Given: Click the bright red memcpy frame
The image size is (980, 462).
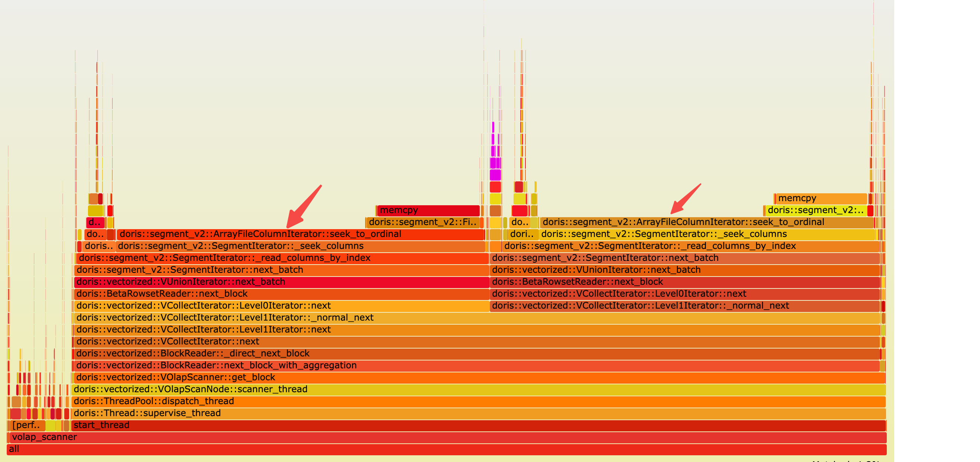Looking at the screenshot, I should (x=428, y=210).
